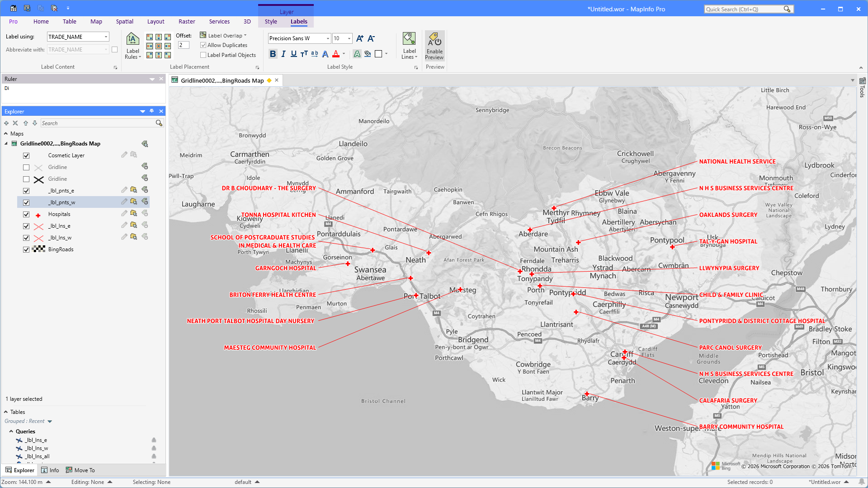Toggle italic label style
The height and width of the screenshot is (488, 868).
[283, 54]
